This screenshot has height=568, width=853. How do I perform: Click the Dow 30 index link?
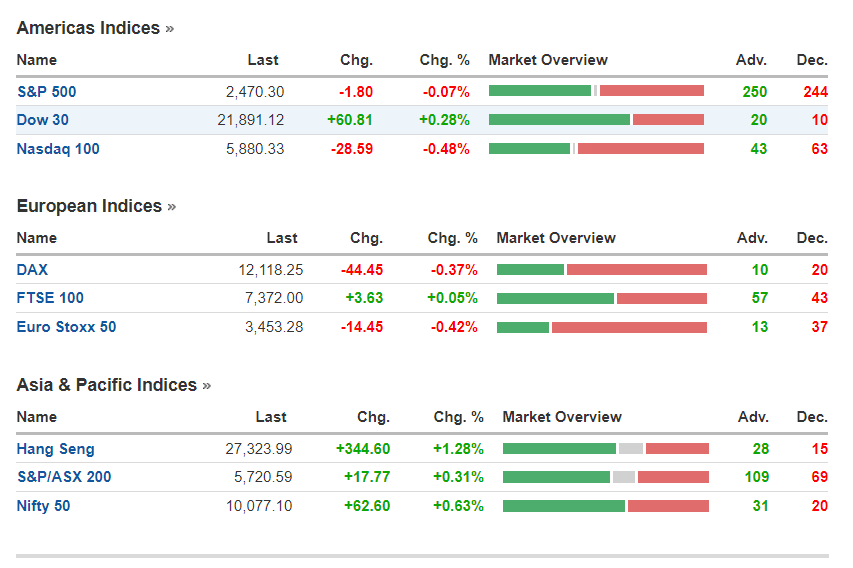[42, 120]
